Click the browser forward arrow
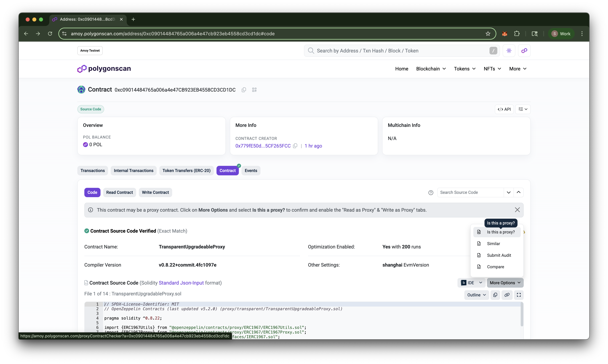Screen dimensions: 608x364 (38, 34)
